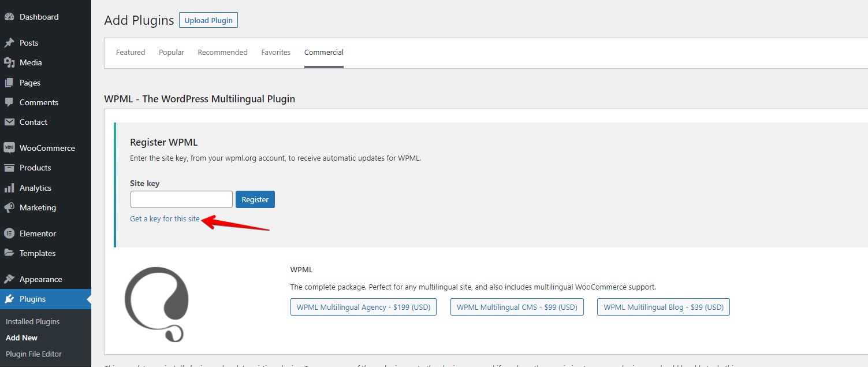
Task: Click the 'WPML - The WordPress Multilingual Plugin' heading
Action: pos(200,99)
